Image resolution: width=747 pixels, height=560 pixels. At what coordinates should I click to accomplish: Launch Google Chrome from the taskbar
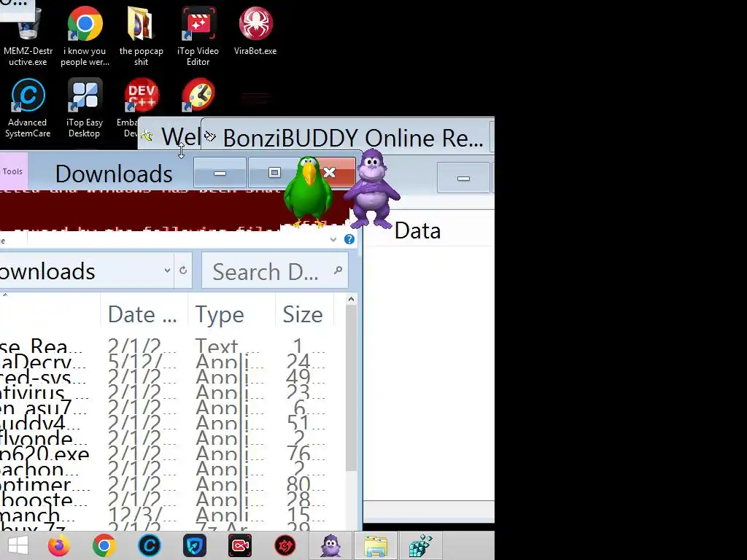click(x=104, y=545)
